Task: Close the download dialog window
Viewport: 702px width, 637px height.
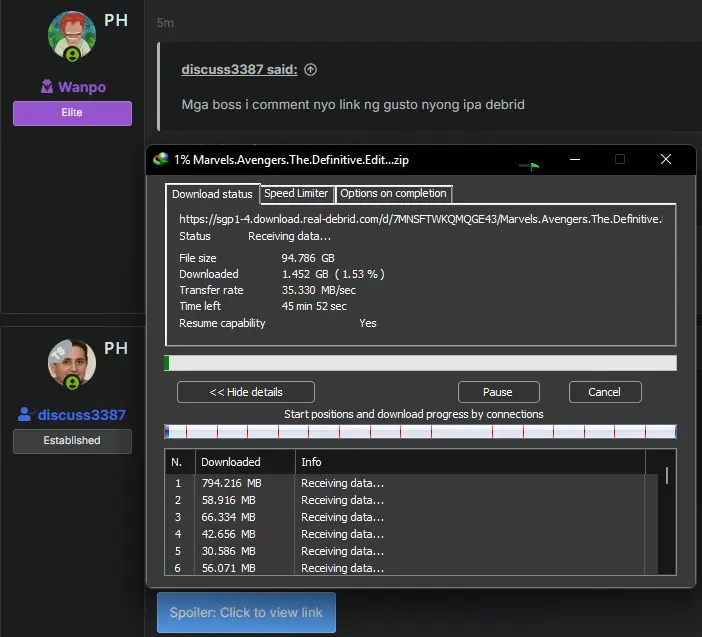Action: pyautogui.click(x=666, y=159)
